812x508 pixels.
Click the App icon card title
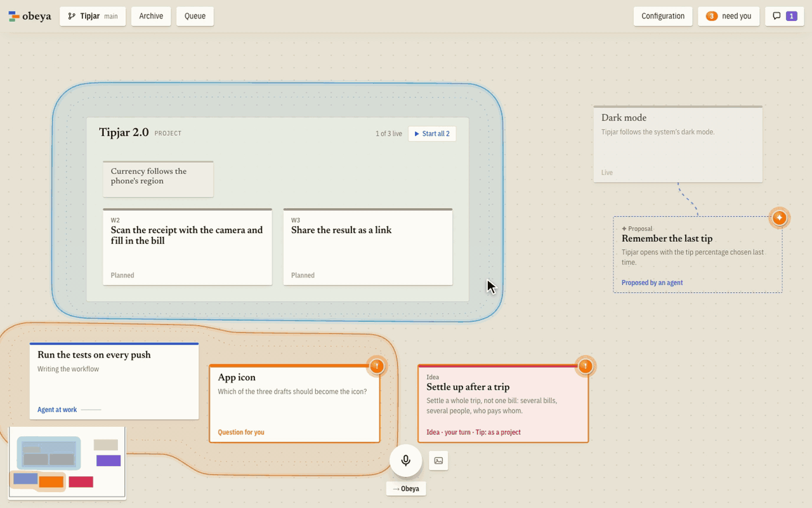coord(237,377)
